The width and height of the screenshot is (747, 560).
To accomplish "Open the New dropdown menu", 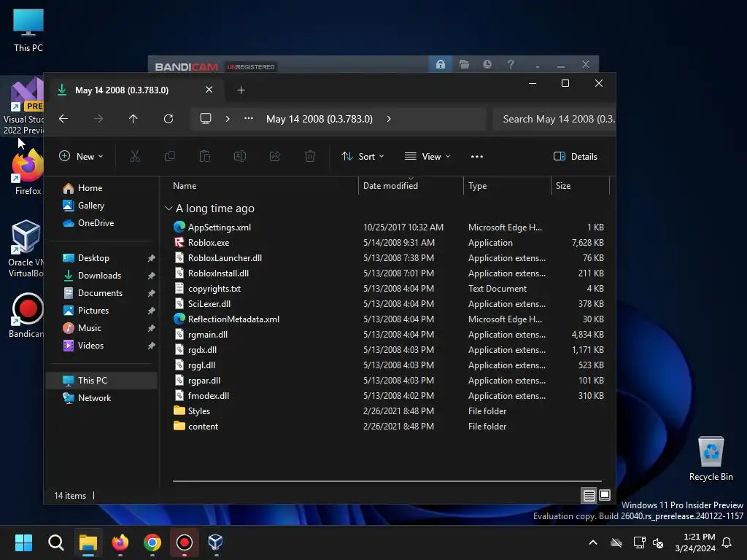I will pos(81,156).
